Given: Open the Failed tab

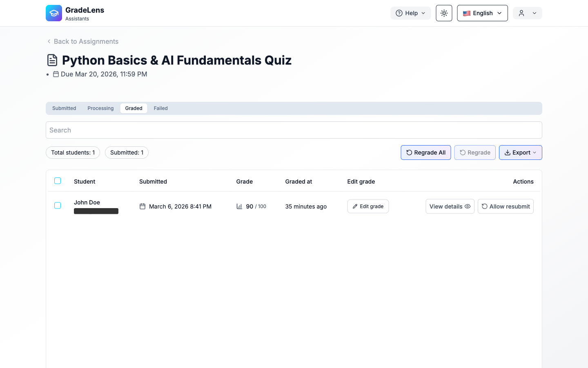Looking at the screenshot, I should coord(160,108).
